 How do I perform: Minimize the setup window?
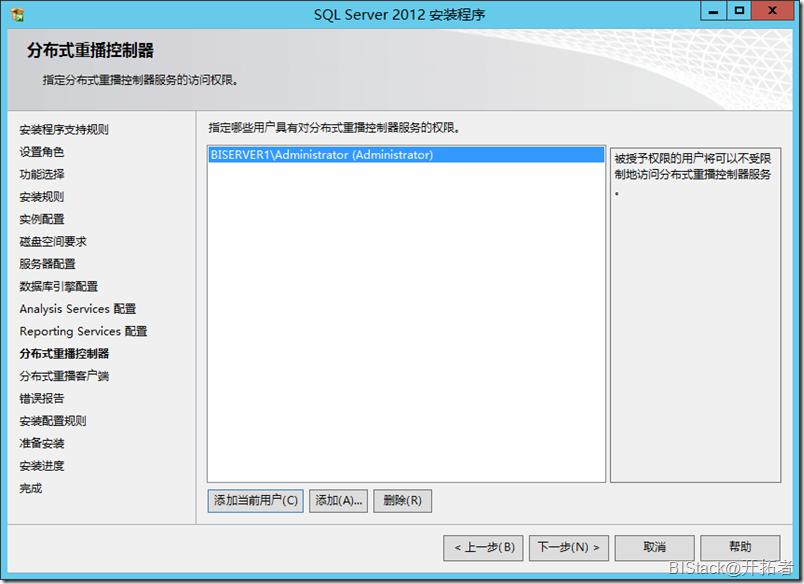pos(713,11)
